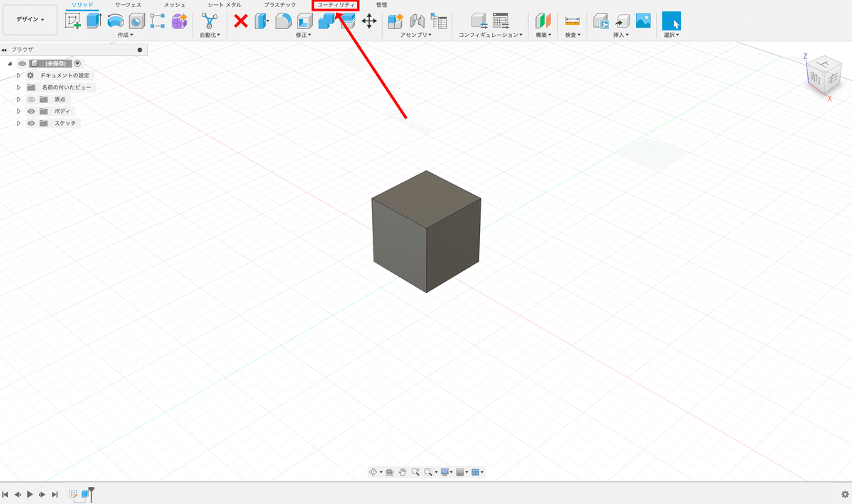The image size is (852, 504).
Task: Click the Orbit navigation tool
Action: coord(373,472)
